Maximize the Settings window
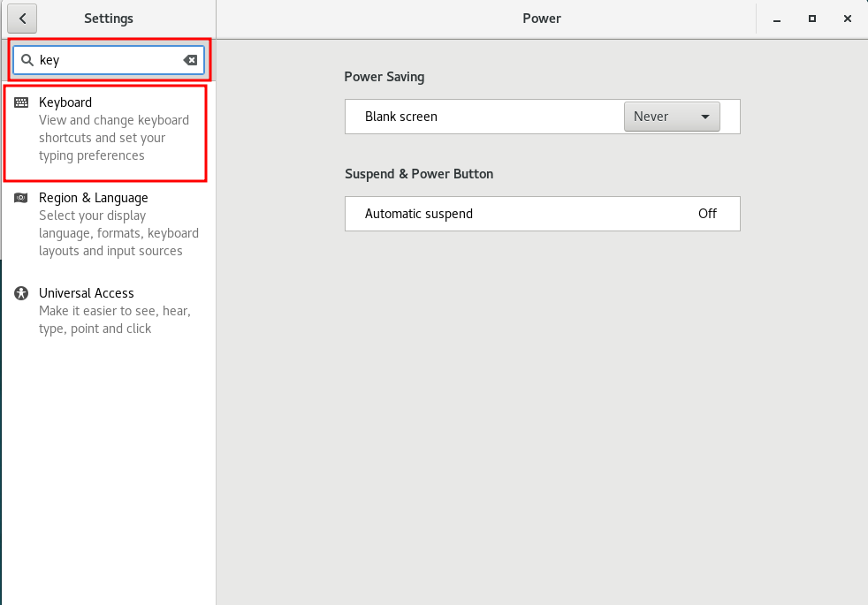The width and height of the screenshot is (868, 605). point(812,19)
